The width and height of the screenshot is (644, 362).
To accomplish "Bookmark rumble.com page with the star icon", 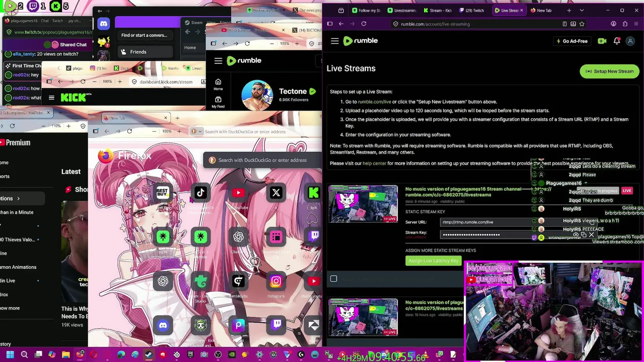I will point(582,24).
